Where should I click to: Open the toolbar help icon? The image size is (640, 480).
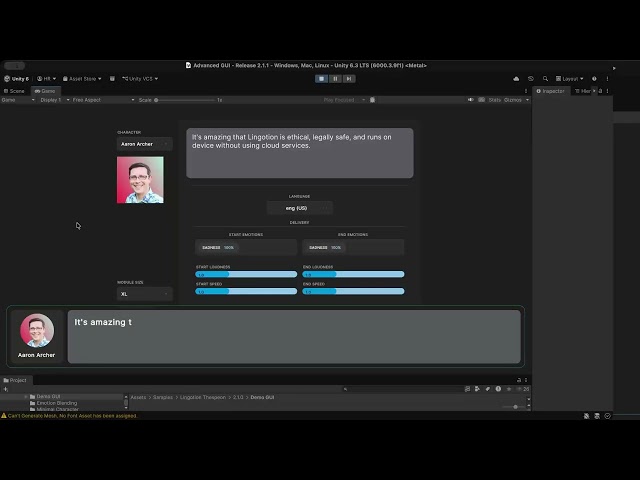(x=594, y=79)
